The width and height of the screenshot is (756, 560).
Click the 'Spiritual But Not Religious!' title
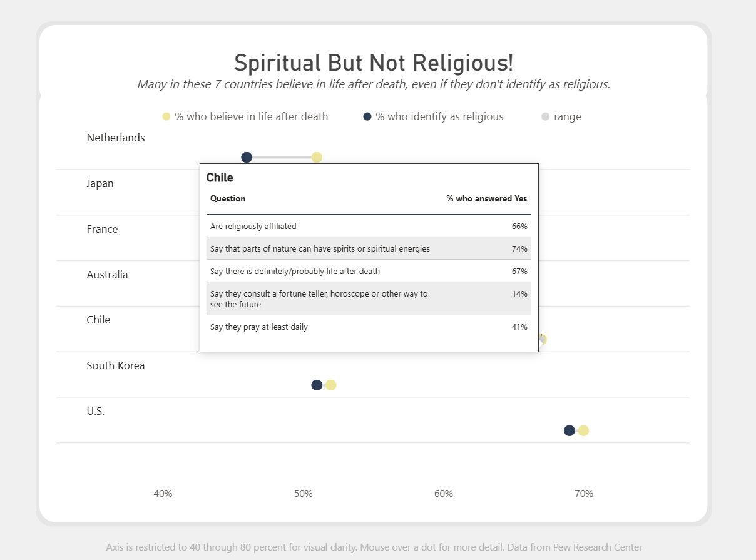[374, 63]
